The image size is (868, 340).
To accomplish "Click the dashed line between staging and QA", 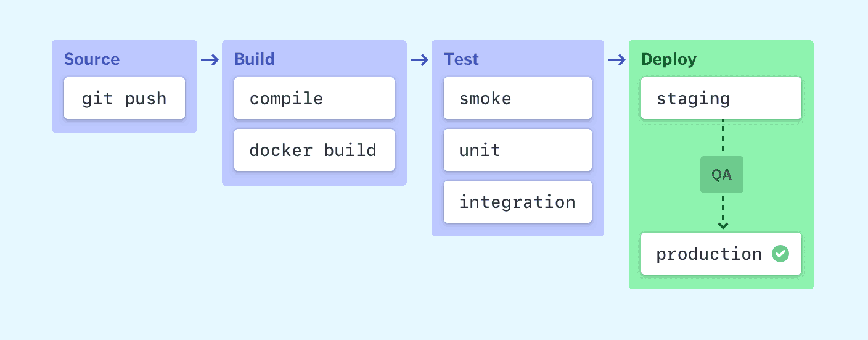I will (723, 138).
